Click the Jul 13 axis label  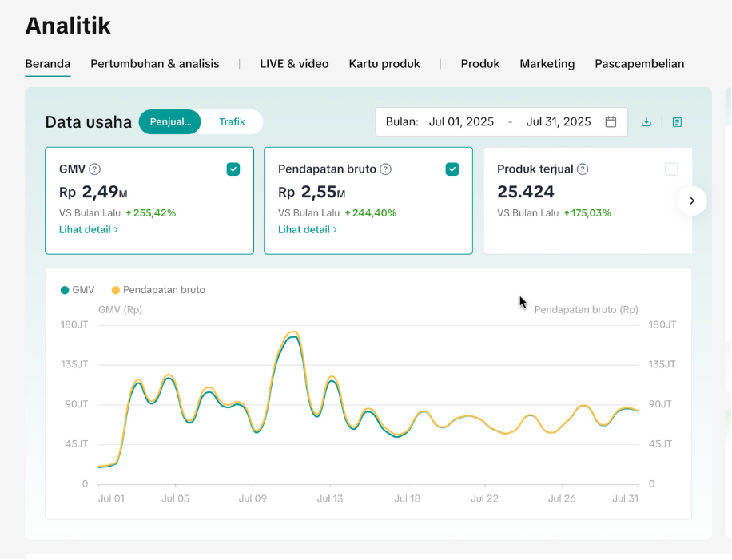pyautogui.click(x=330, y=498)
